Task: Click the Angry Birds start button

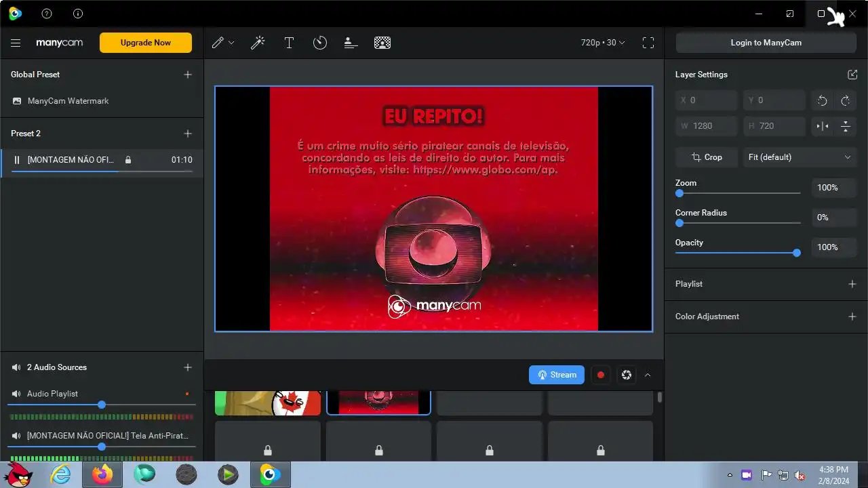Action: coord(19,474)
